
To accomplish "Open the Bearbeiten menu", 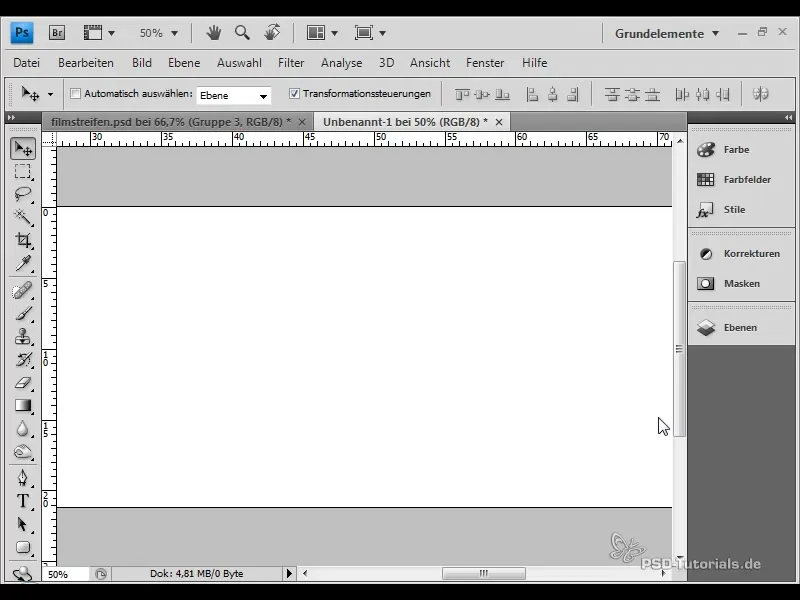I will 86,63.
